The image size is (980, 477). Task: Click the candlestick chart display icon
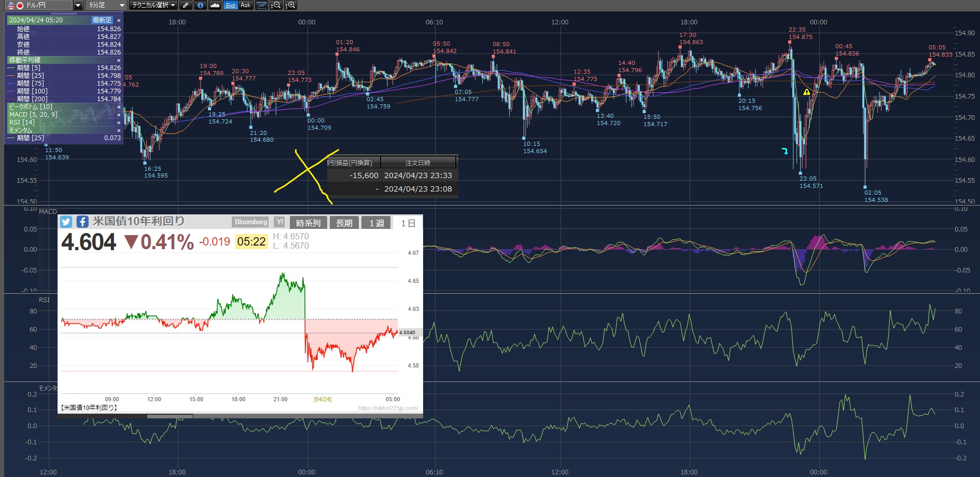pyautogui.click(x=261, y=5)
